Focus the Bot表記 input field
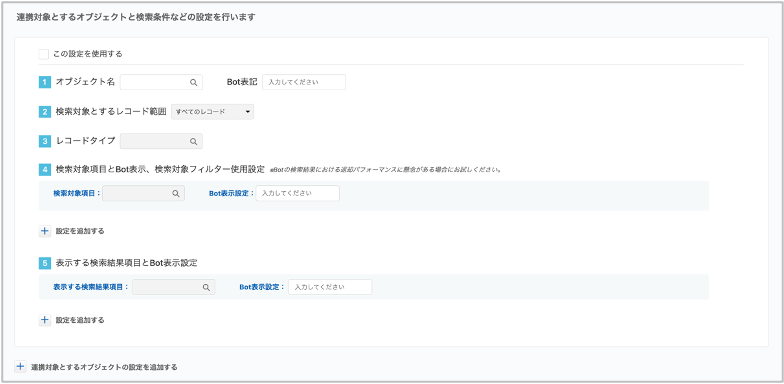Image resolution: width=784 pixels, height=384 pixels. 304,82
